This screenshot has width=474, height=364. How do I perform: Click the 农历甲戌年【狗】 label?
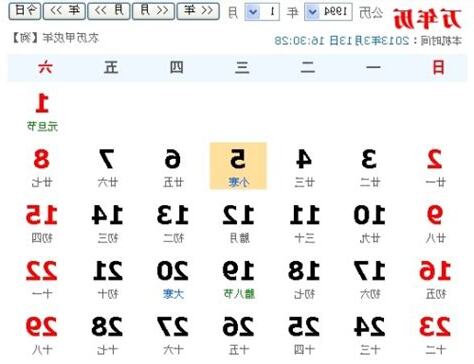[55, 38]
